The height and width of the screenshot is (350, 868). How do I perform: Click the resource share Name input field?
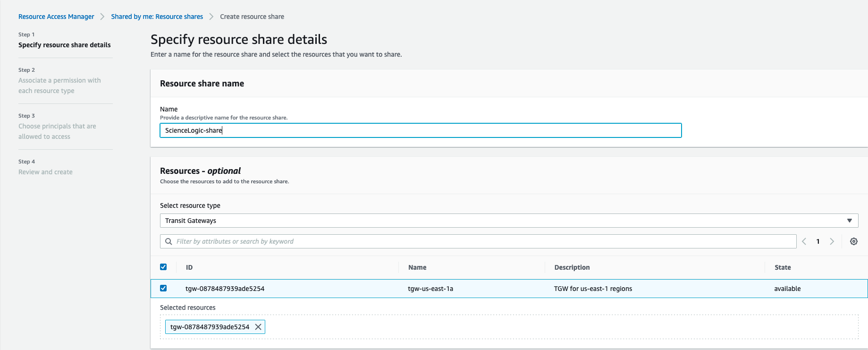click(x=420, y=130)
